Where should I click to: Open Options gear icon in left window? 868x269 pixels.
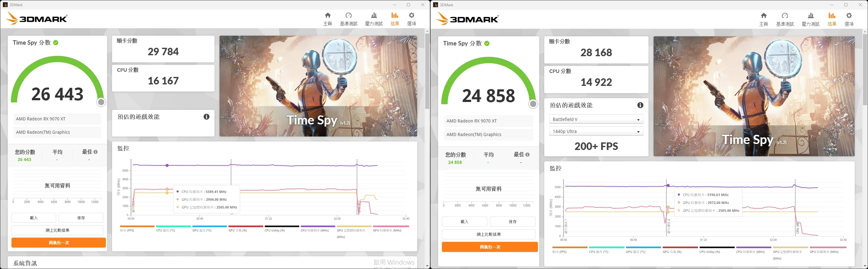pyautogui.click(x=412, y=19)
